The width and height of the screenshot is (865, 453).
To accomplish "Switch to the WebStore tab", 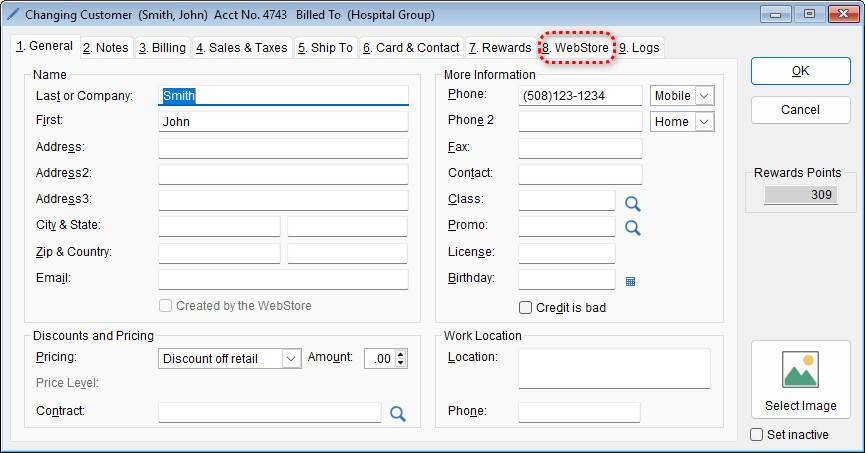I will coord(575,48).
